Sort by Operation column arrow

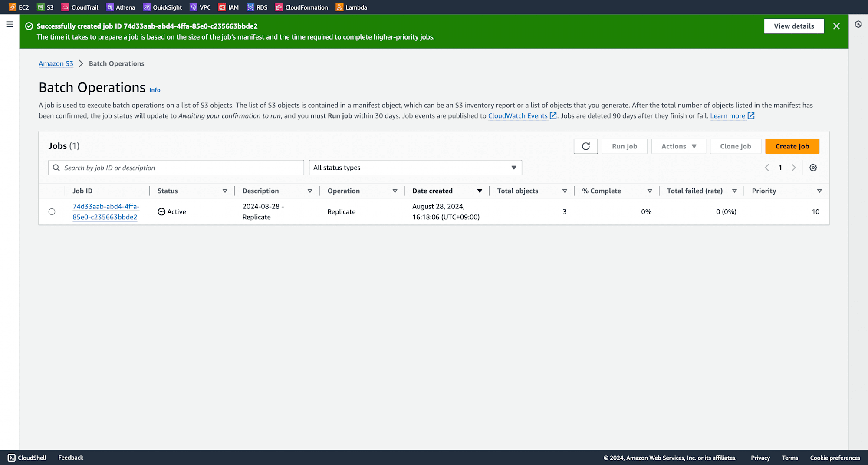click(x=395, y=191)
